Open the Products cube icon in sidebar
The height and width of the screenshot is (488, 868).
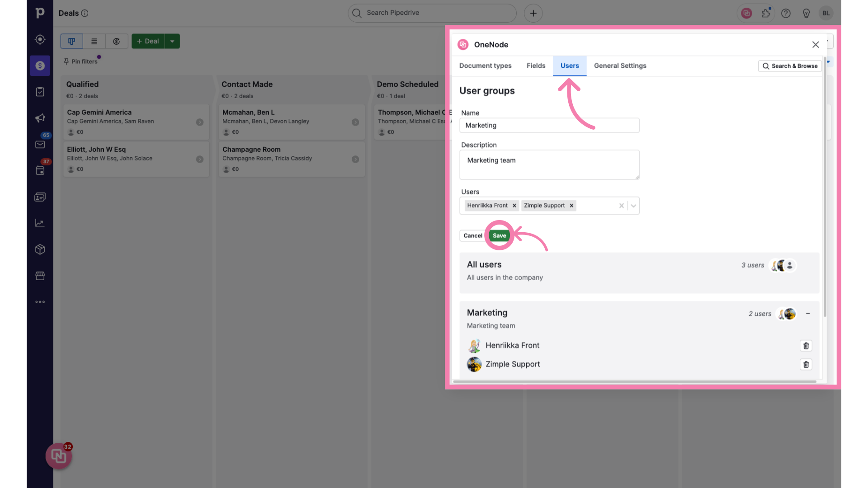pyautogui.click(x=40, y=249)
